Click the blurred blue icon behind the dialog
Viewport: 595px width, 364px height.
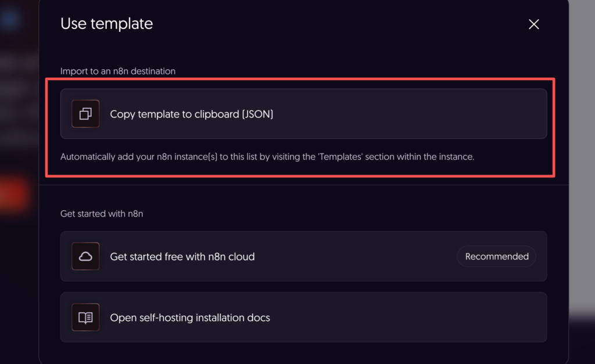pos(10,20)
